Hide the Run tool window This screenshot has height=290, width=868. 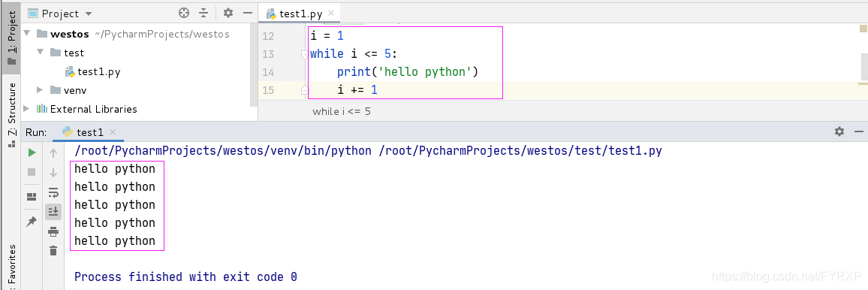pos(858,131)
